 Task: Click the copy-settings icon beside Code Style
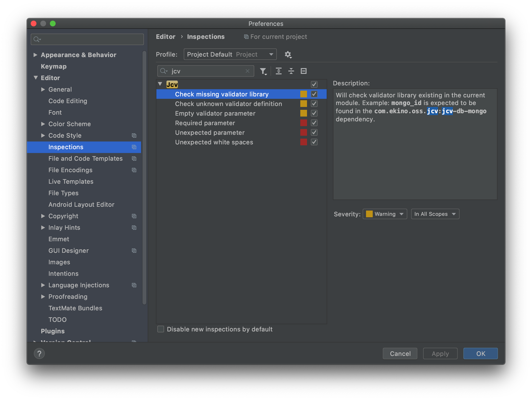(134, 135)
